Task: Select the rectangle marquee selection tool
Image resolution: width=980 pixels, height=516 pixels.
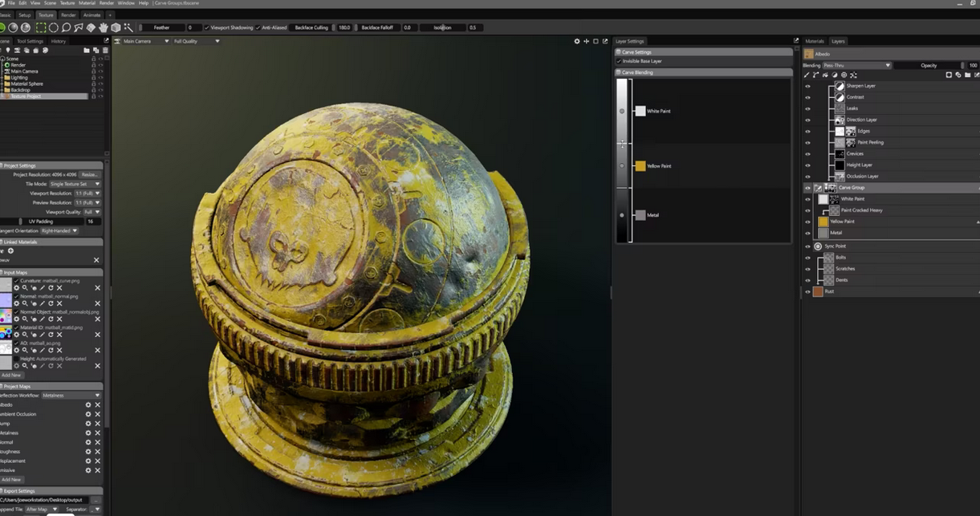Action: [41, 27]
